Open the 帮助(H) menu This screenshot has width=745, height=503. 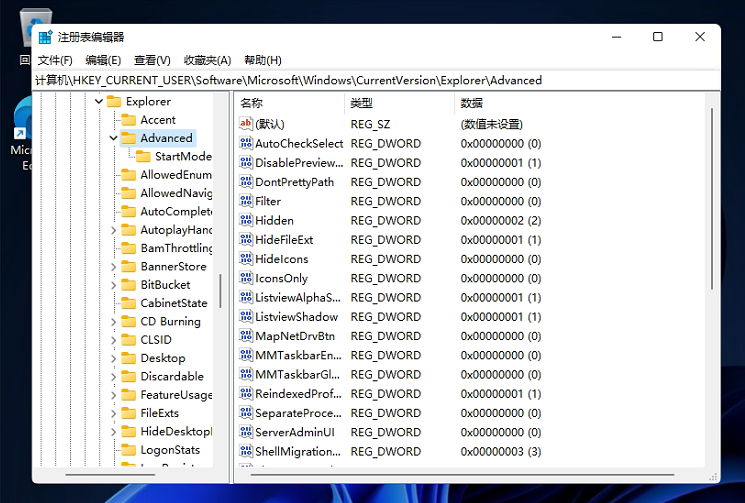(263, 60)
